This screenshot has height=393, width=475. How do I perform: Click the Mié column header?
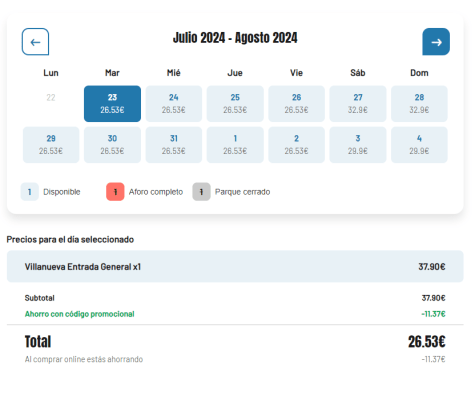pos(174,73)
